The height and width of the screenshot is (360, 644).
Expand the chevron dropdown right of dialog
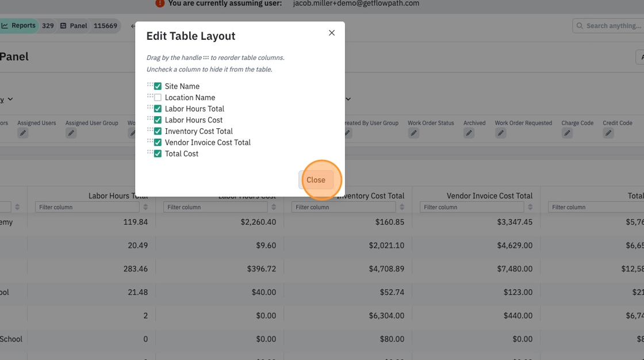click(348, 99)
